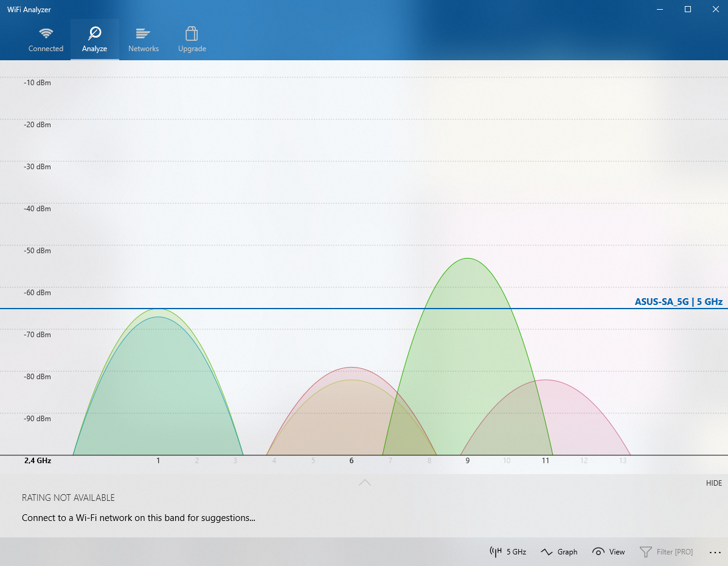
Task: Open the View options
Action: click(609, 551)
